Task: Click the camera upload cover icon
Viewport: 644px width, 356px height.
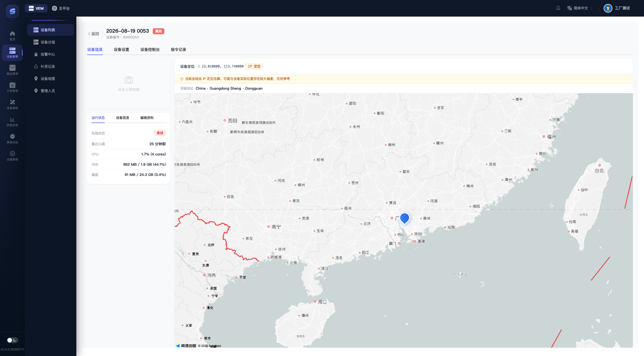Action: coord(129,80)
